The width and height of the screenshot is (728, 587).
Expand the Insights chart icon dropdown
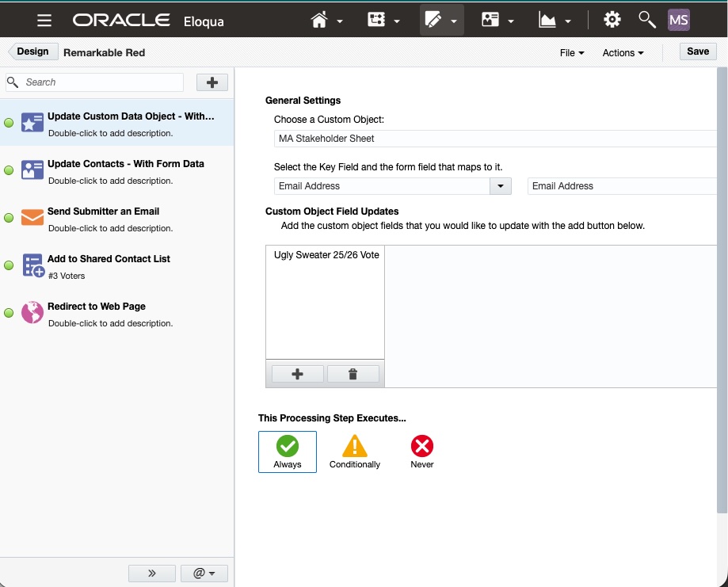pyautogui.click(x=554, y=21)
